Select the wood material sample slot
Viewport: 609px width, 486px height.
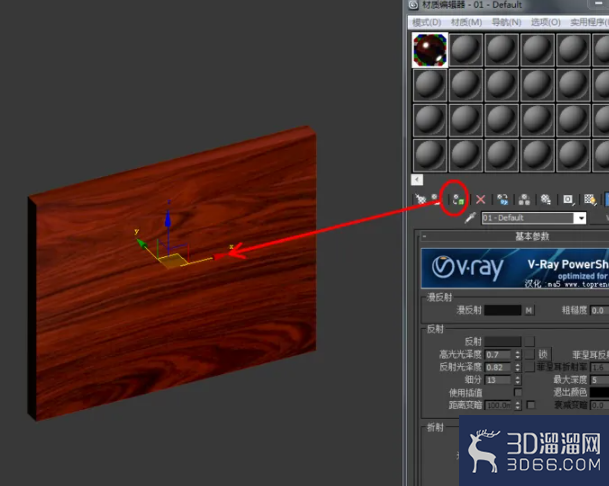pyautogui.click(x=430, y=50)
